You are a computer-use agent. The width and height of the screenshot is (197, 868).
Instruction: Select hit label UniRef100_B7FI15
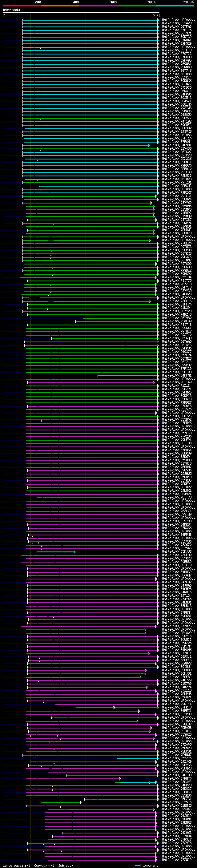coord(176,30)
